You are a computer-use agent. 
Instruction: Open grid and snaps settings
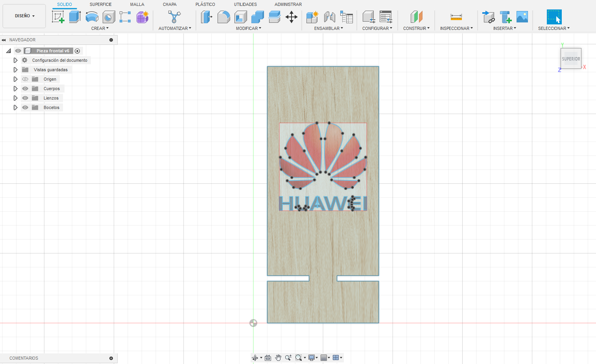[x=325, y=358]
